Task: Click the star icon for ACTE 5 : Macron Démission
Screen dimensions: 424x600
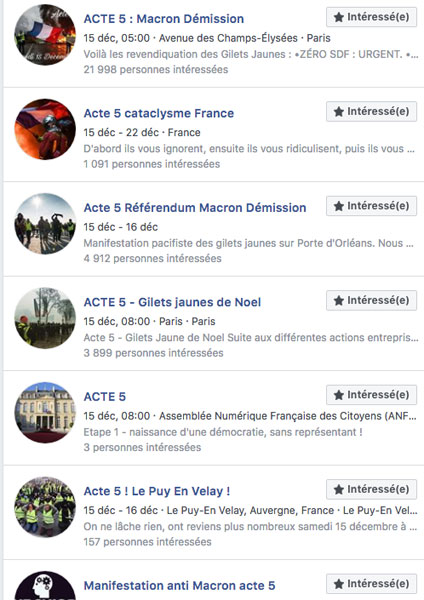Action: 339,17
